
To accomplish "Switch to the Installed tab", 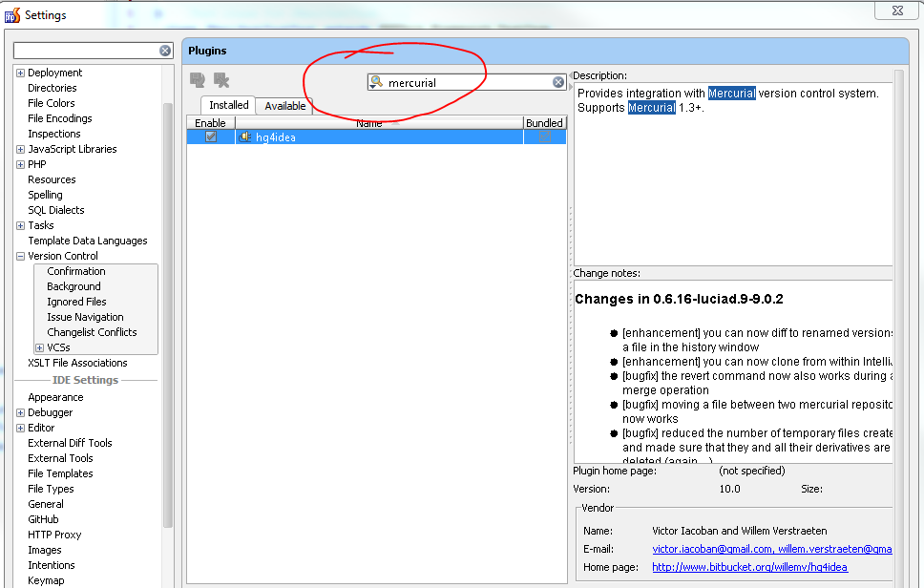I will [x=229, y=105].
